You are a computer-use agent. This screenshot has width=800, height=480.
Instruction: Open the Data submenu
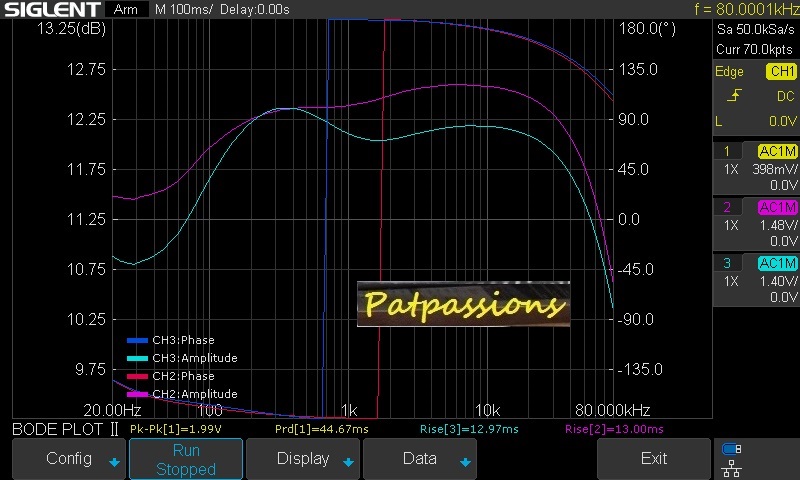420,459
